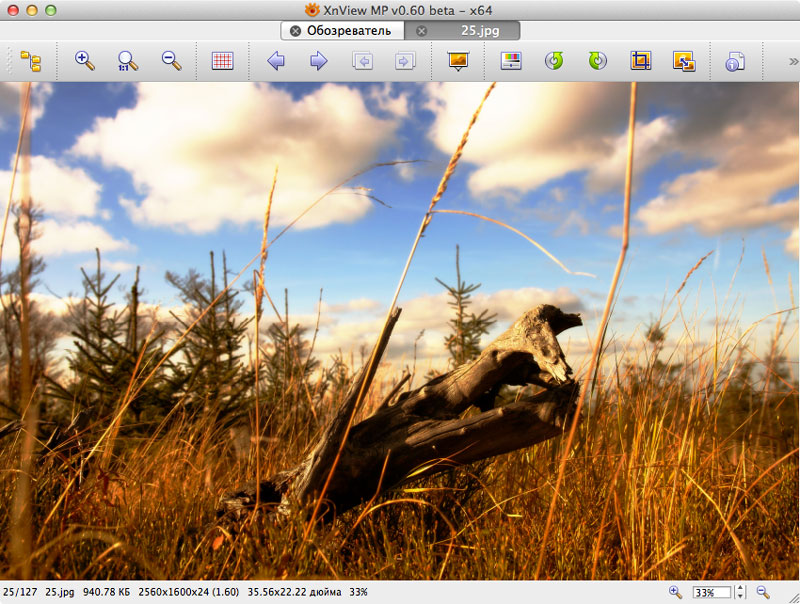Click the 940.78 КБ file size text
Screen dimensions: 800x604
pos(107,592)
